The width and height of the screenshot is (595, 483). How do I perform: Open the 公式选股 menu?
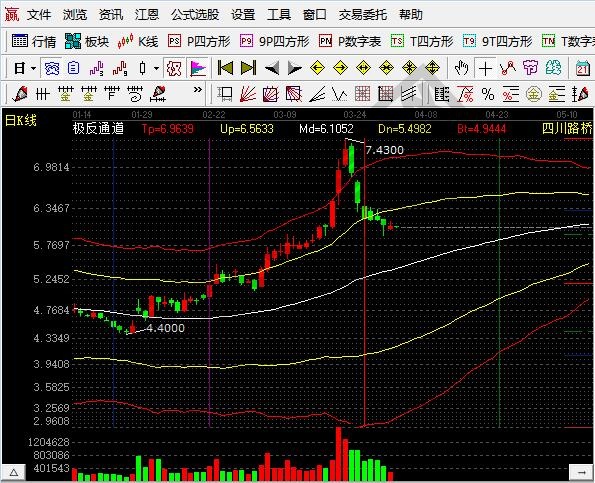(195, 15)
